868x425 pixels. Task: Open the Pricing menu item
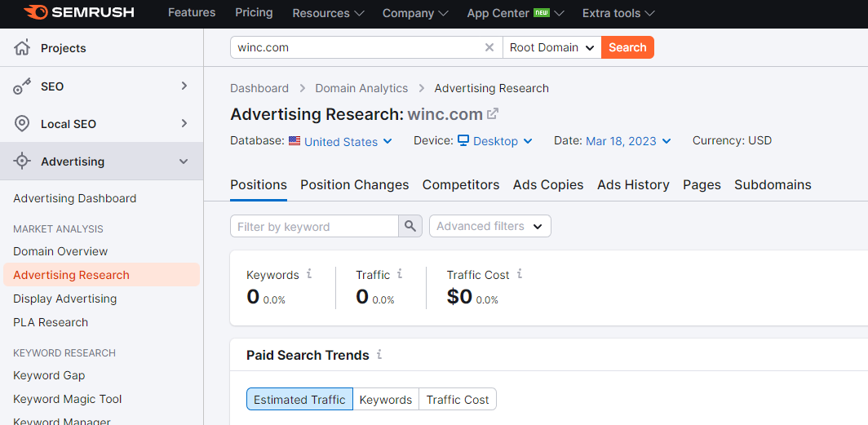coord(254,12)
